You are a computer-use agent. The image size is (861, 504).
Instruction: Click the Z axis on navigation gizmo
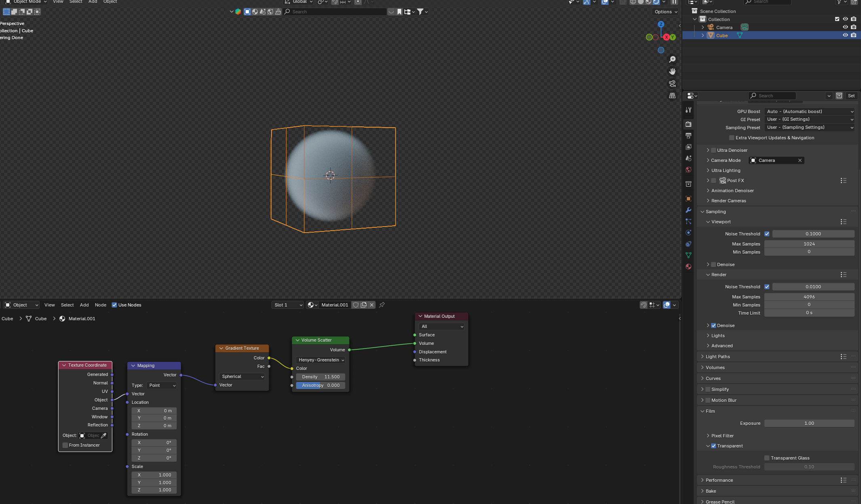tap(661, 24)
